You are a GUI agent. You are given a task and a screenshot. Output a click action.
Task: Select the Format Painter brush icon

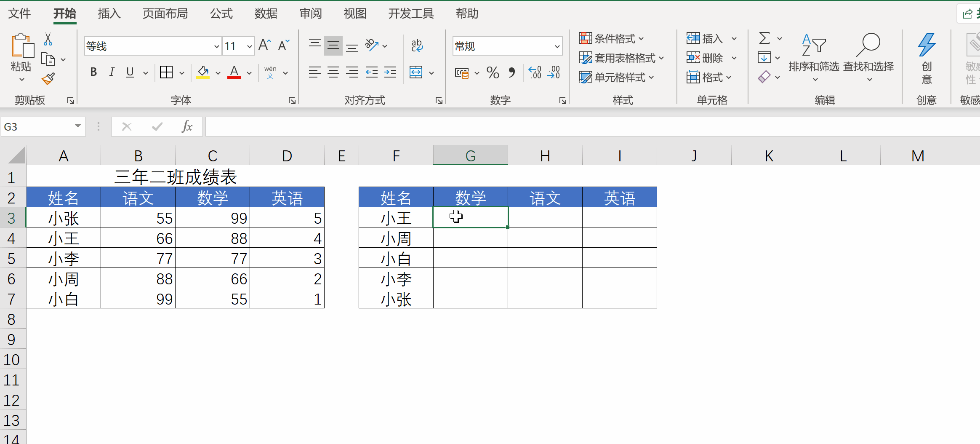48,79
